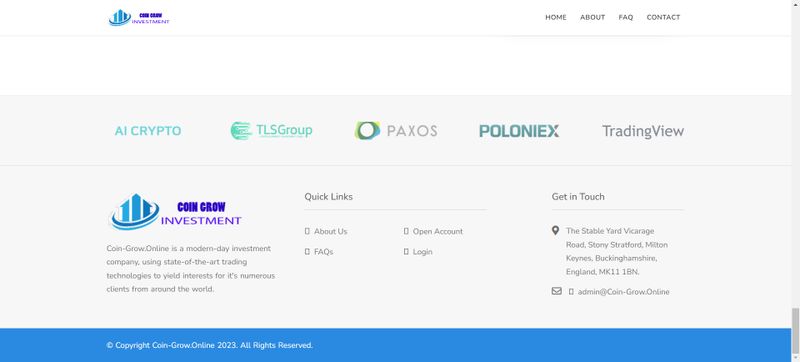Select the CONTACT navigation item
Image resolution: width=800 pixels, height=362 pixels.
663,17
